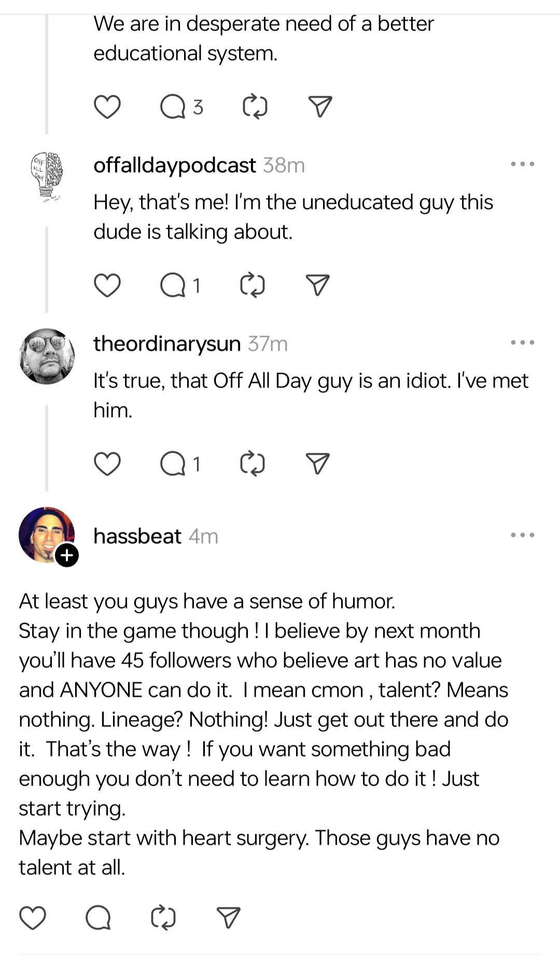Screen dimensions: 560x957
Task: Open the theordinarysun profile link
Action: coord(167,344)
